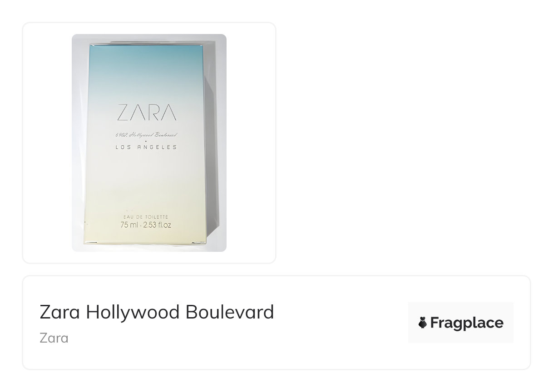Click EAU DE TOILETTE label on box
Viewport: 553px width, 392px height.
(x=146, y=217)
